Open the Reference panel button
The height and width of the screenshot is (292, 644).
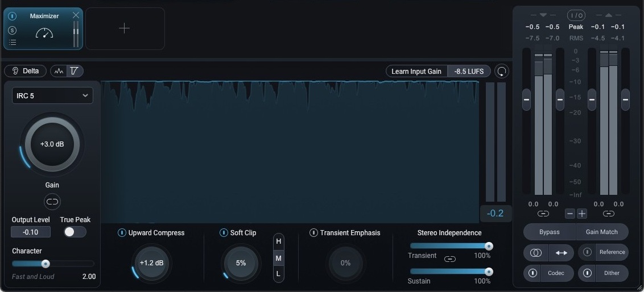pyautogui.click(x=612, y=252)
